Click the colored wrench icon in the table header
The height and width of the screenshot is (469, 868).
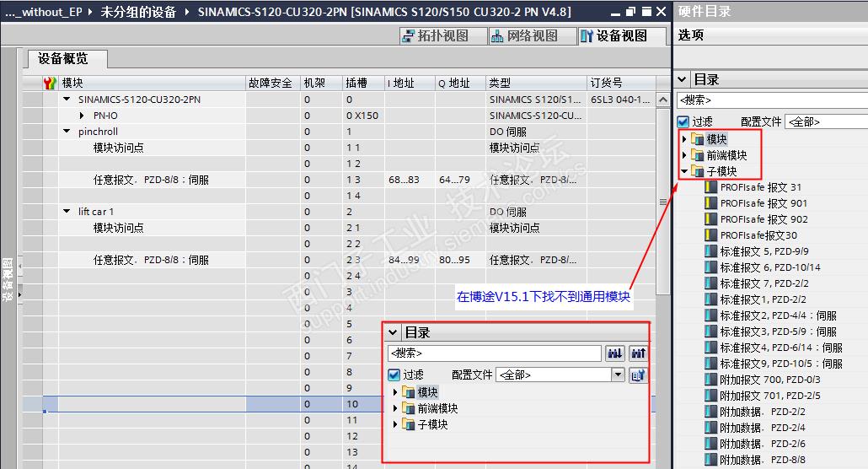pos(50,84)
